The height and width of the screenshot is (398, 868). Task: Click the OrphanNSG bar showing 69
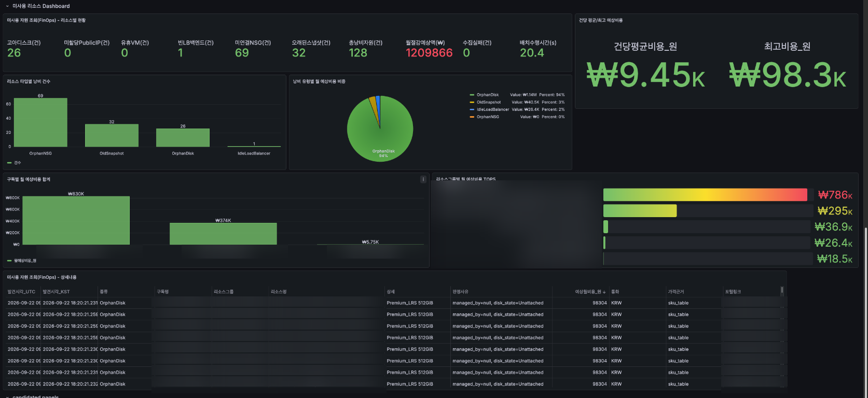[40, 122]
